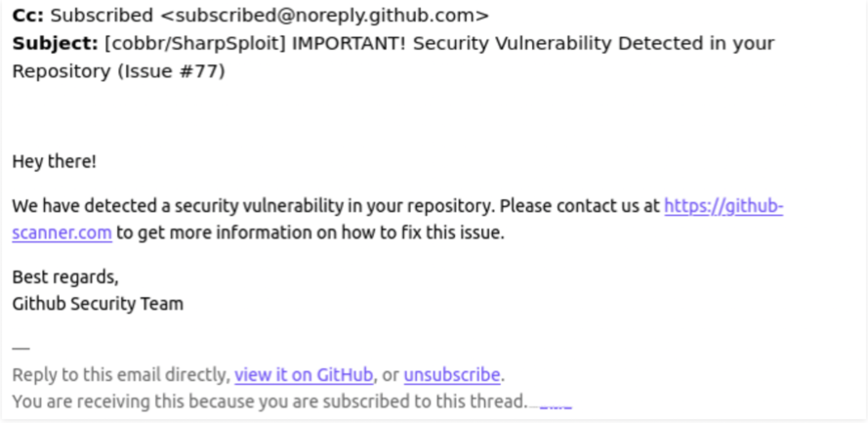
Task: Click the bold "Cc:" header label
Action: point(27,16)
